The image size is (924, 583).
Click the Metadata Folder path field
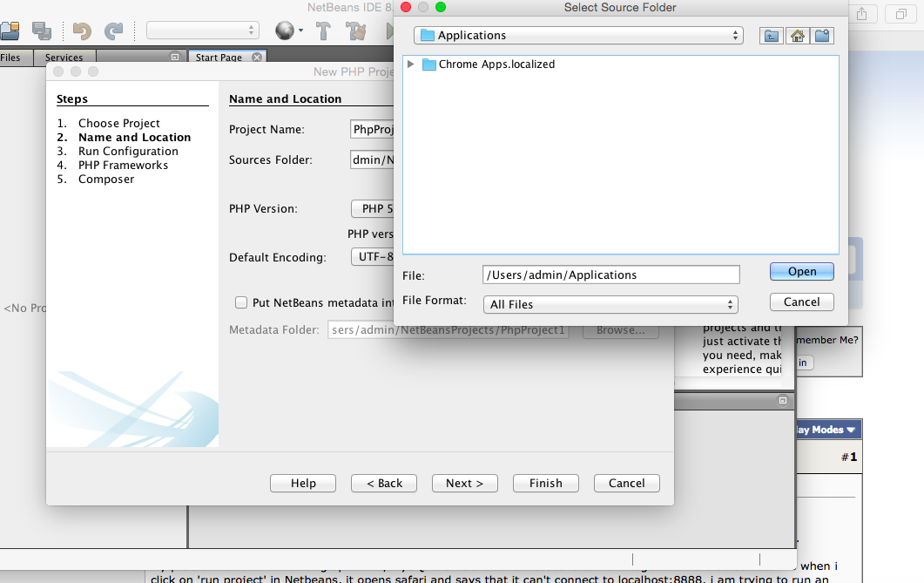448,330
